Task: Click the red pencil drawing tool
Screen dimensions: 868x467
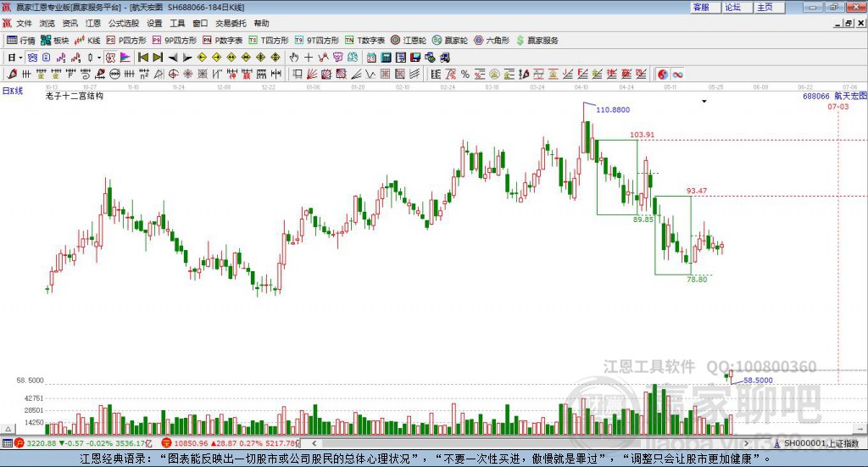Action: point(12,74)
